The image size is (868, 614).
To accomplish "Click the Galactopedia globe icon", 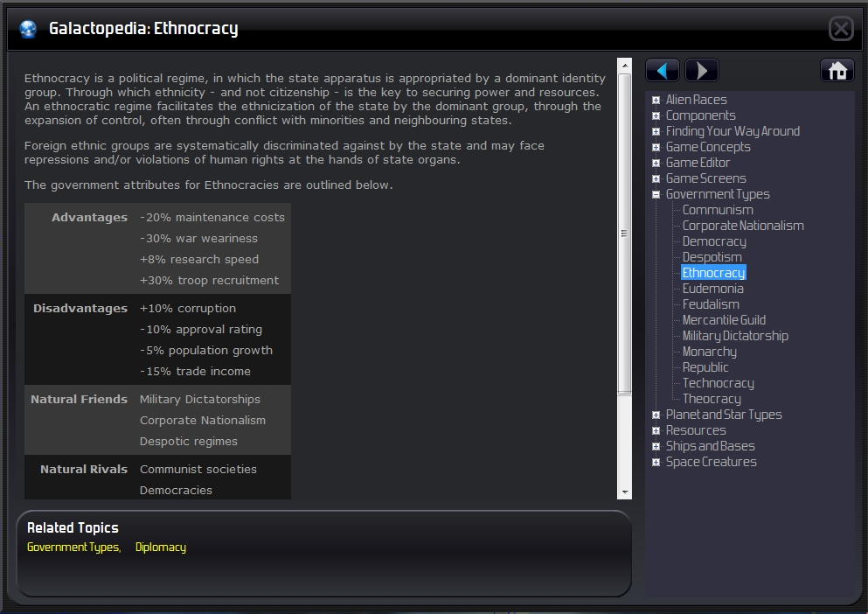I will [28, 28].
